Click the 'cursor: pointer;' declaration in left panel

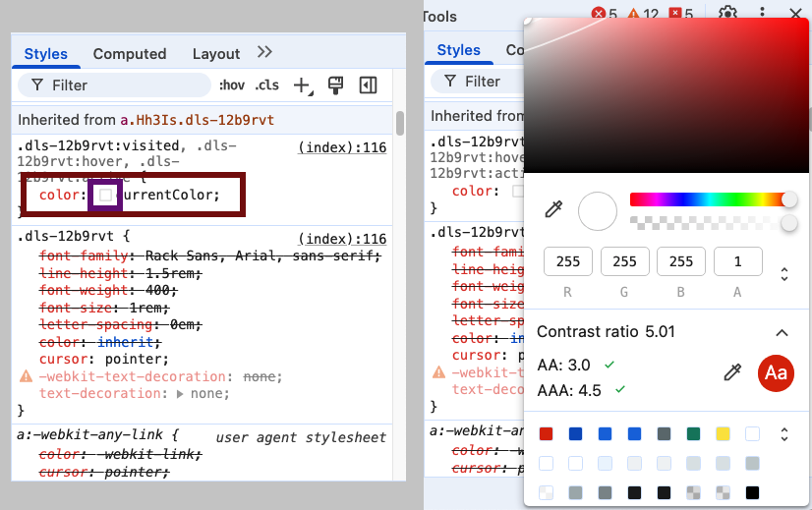(x=103, y=359)
